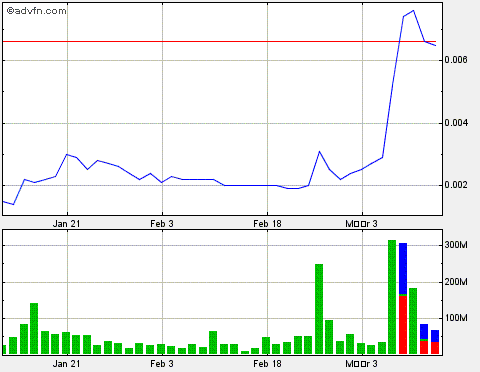Select the 100M volume axis label
The width and height of the screenshot is (480, 372).
click(x=456, y=318)
